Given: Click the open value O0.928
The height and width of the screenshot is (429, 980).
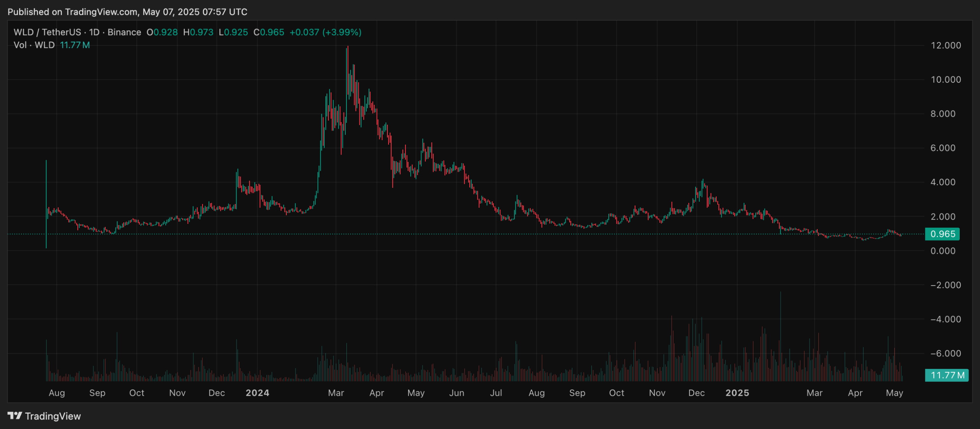Looking at the screenshot, I should tap(162, 32).
